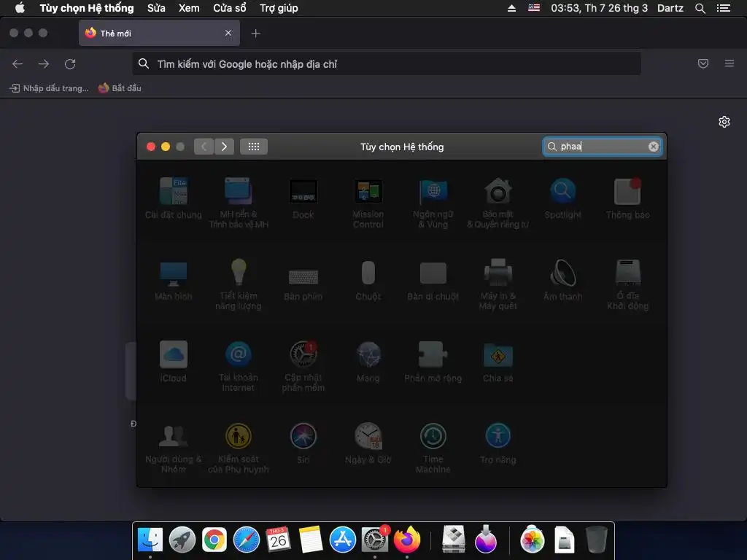Viewport: 747px width, 560px height.
Task: Open Kiểm soát của Phụ huynh pane
Action: tap(239, 448)
